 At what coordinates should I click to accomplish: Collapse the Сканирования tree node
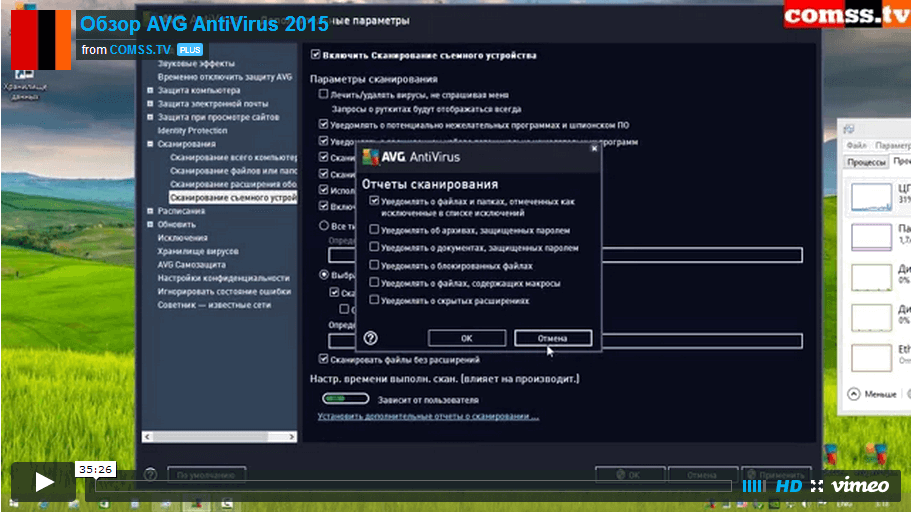click(x=150, y=144)
